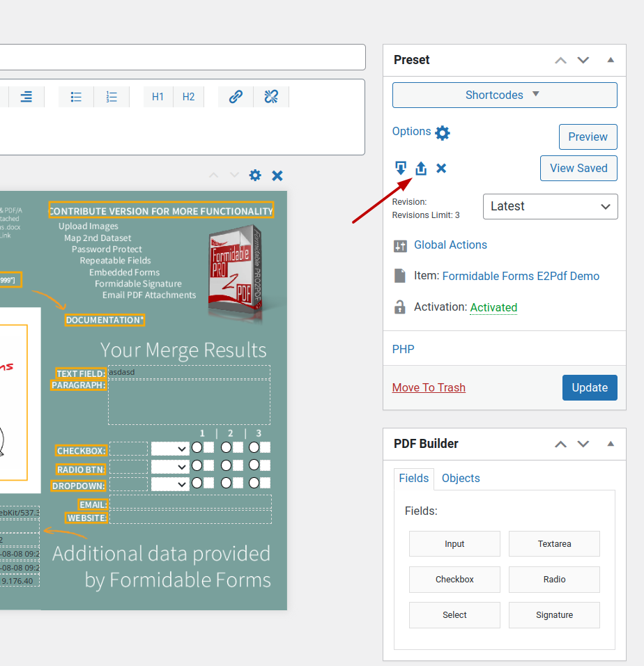Select the Fields tab
644x666 pixels.
pyautogui.click(x=413, y=478)
